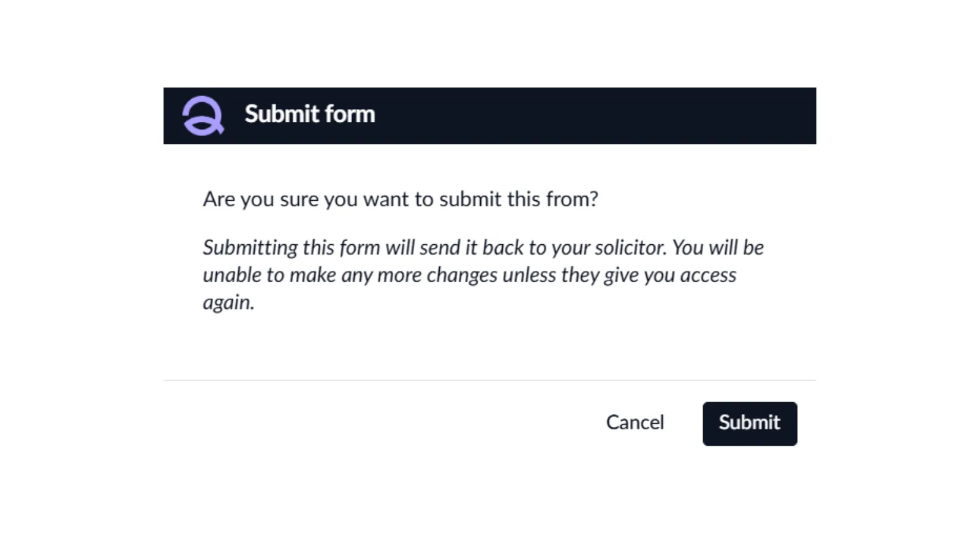Screen dimensions: 980x551
Task: Click the word "submit" in the question
Action: (x=470, y=199)
